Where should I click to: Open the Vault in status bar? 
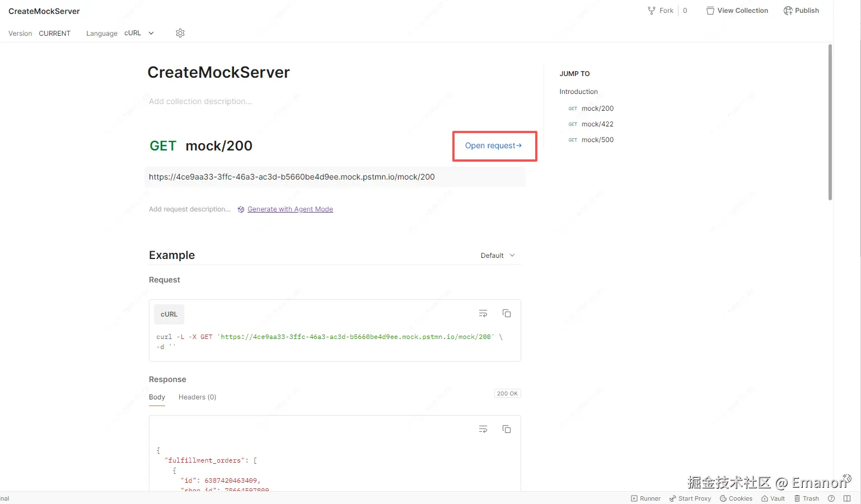click(x=773, y=498)
